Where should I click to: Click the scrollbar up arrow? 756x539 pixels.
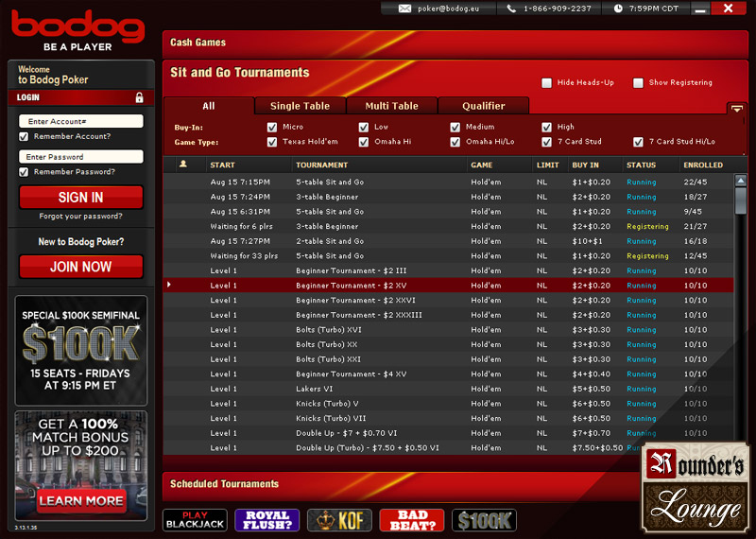(x=741, y=181)
